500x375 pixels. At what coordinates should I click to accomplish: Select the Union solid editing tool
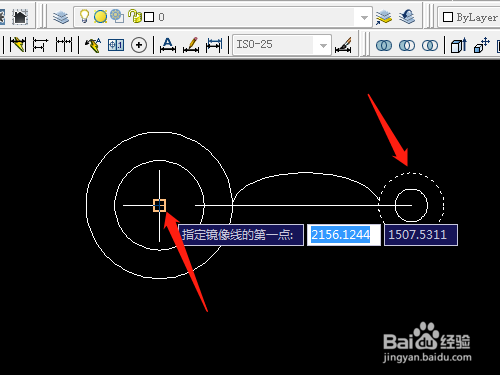tap(384, 45)
